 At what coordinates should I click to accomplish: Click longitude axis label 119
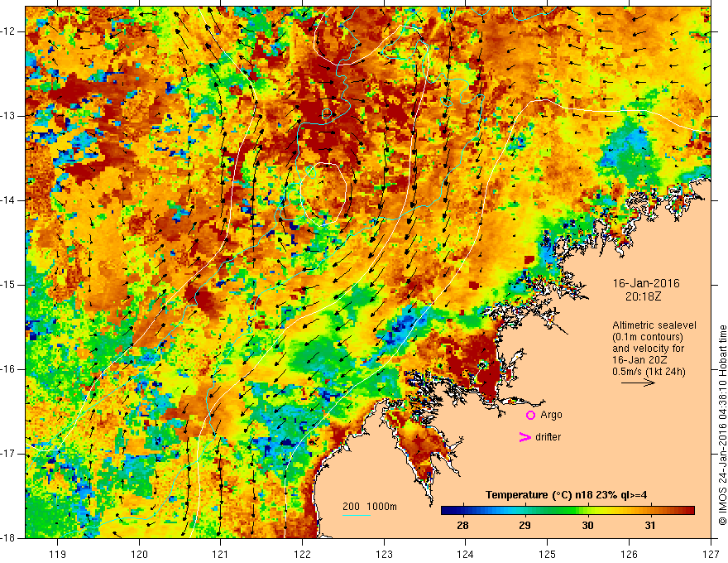58,554
